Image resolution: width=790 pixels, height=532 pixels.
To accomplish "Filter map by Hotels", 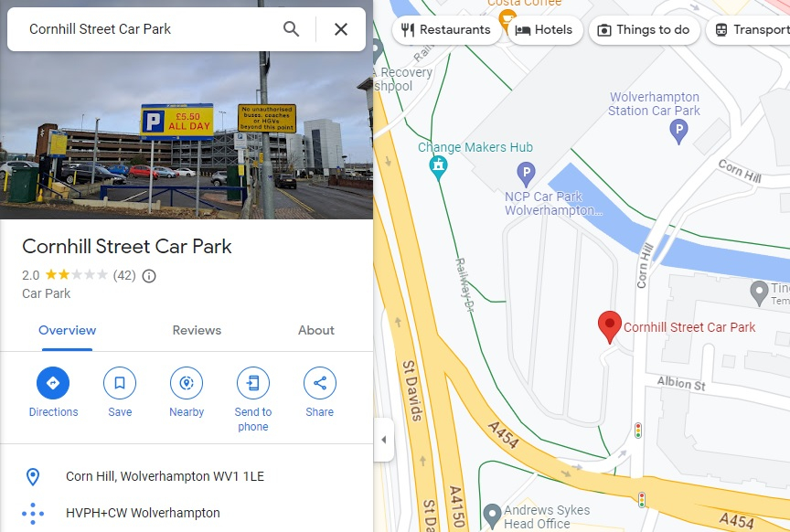I will coord(545,30).
